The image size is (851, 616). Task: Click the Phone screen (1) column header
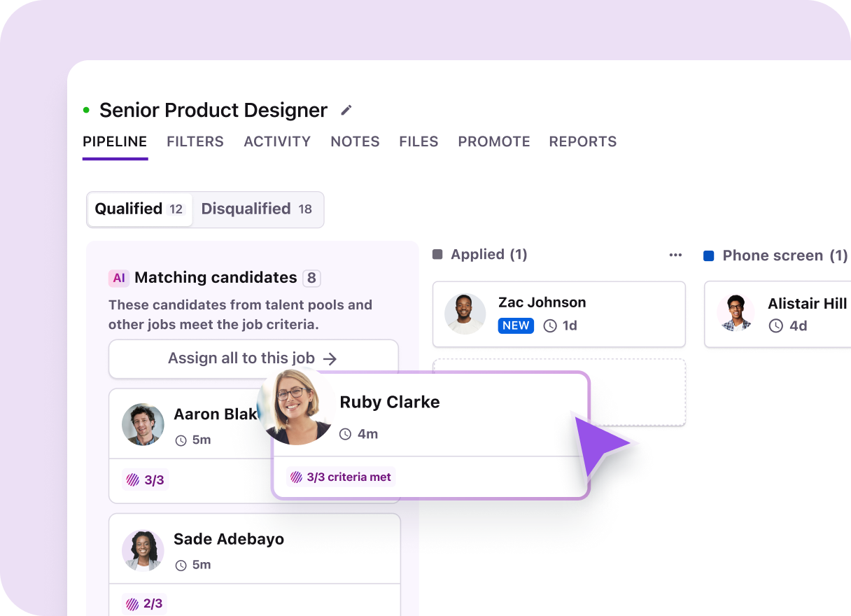click(x=785, y=256)
